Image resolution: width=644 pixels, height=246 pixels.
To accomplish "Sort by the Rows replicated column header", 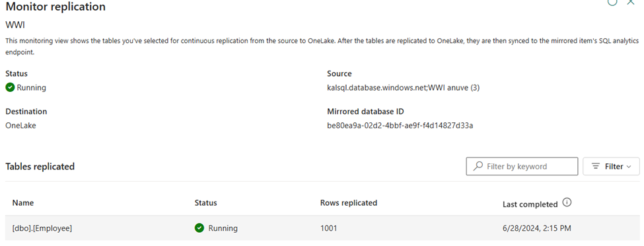I will (x=349, y=203).
